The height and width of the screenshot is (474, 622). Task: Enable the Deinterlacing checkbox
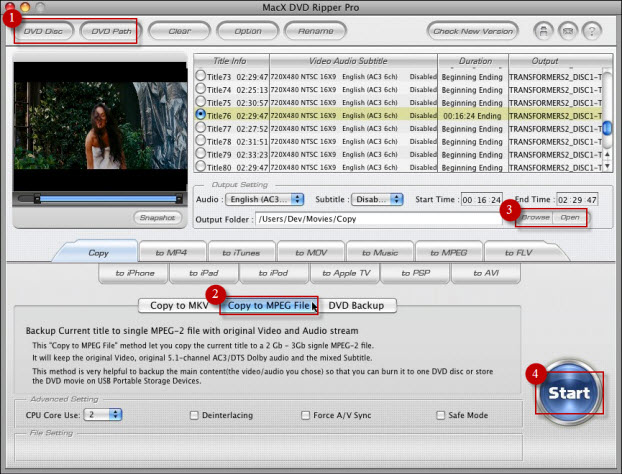tap(194, 415)
